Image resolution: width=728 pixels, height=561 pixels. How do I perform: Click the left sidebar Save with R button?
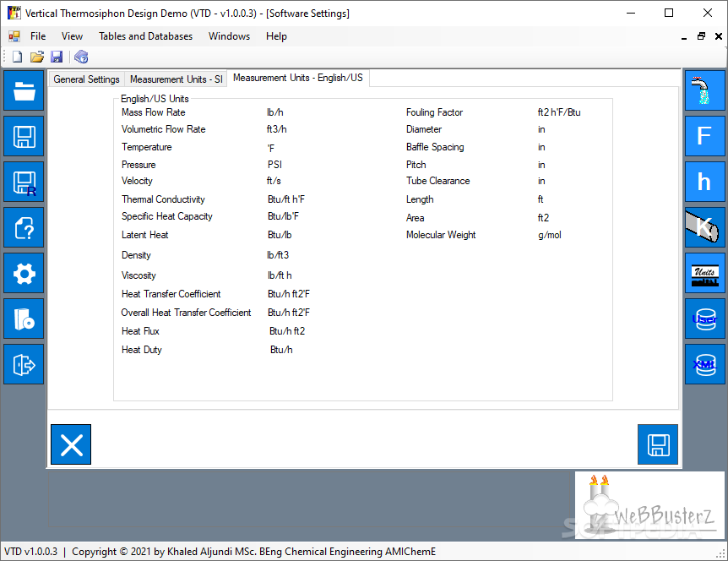click(24, 182)
